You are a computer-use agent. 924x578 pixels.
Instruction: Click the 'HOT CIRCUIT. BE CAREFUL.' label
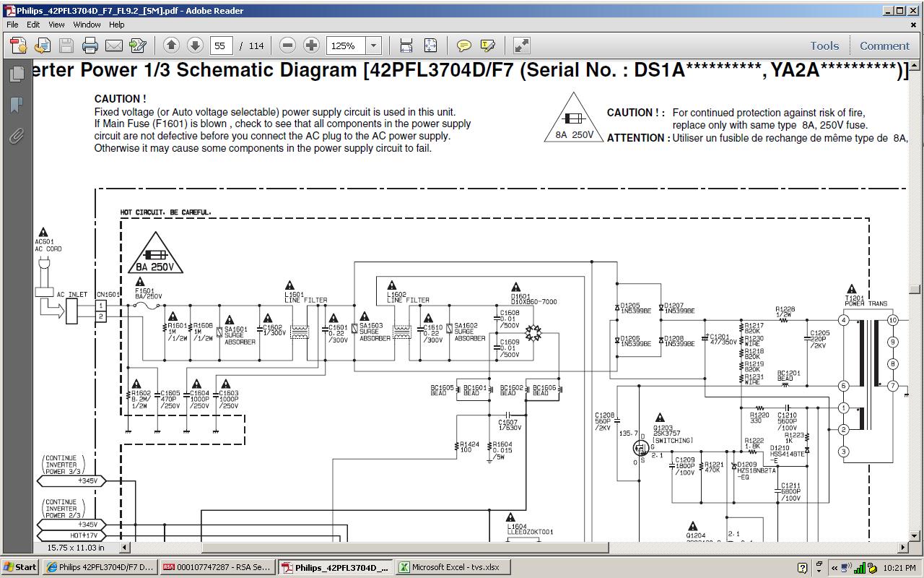click(x=166, y=212)
